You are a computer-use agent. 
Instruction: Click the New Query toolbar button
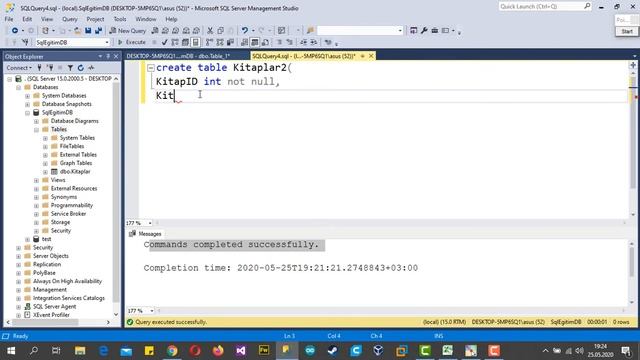click(127, 31)
